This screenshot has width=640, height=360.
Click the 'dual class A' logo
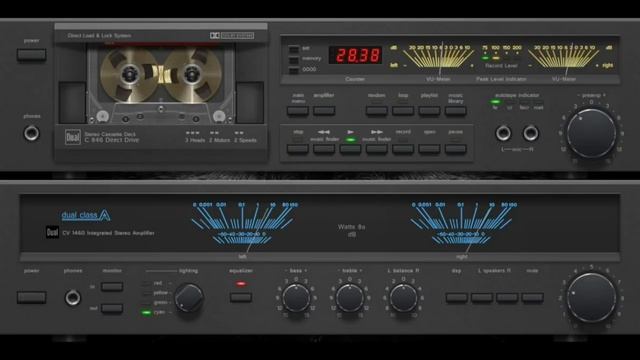86,215
